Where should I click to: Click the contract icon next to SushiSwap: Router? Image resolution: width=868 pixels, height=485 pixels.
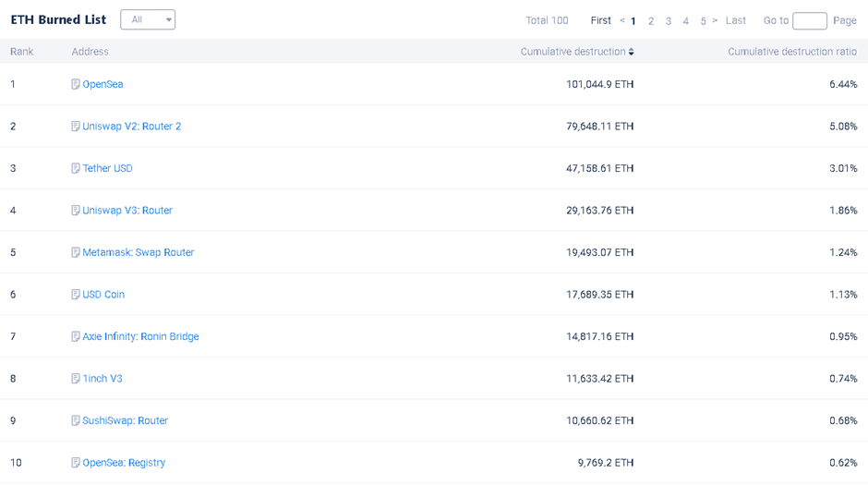76,420
